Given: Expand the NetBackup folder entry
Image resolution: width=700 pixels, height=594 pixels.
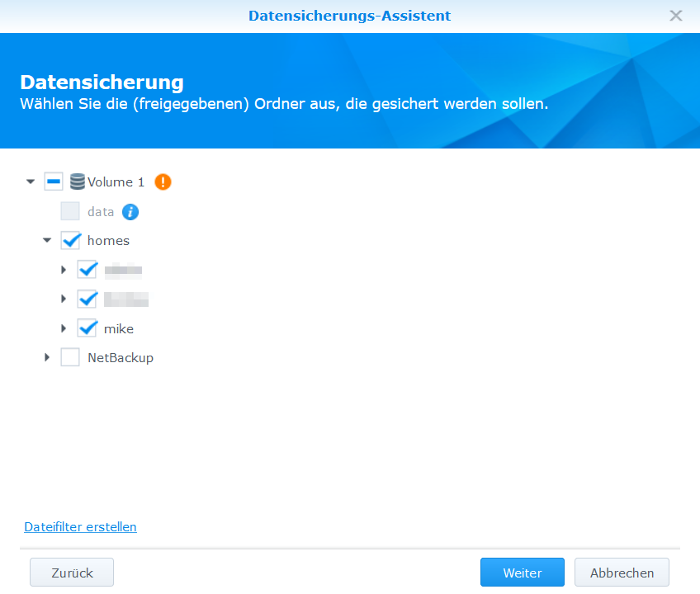Looking at the screenshot, I should point(47,357).
